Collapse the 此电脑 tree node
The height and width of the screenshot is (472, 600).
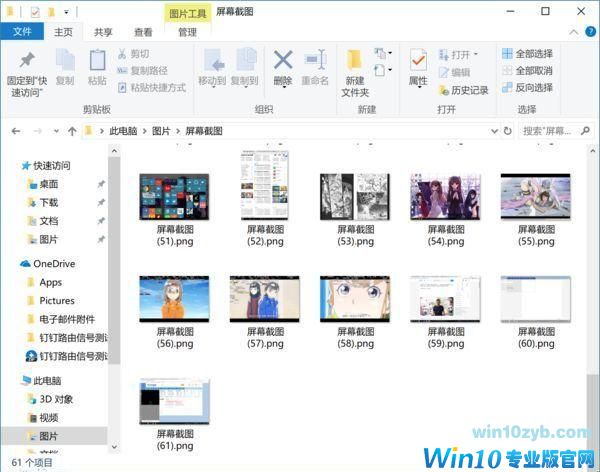point(13,381)
